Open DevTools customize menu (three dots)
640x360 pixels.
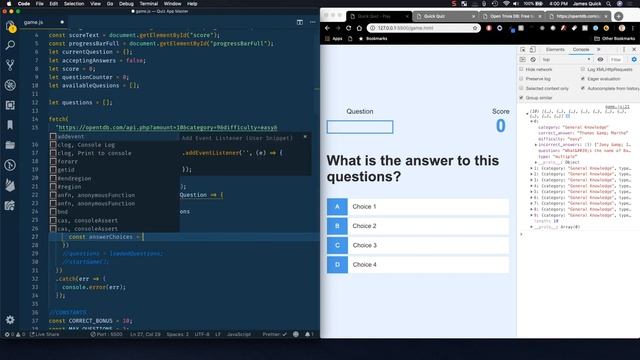[x=624, y=49]
